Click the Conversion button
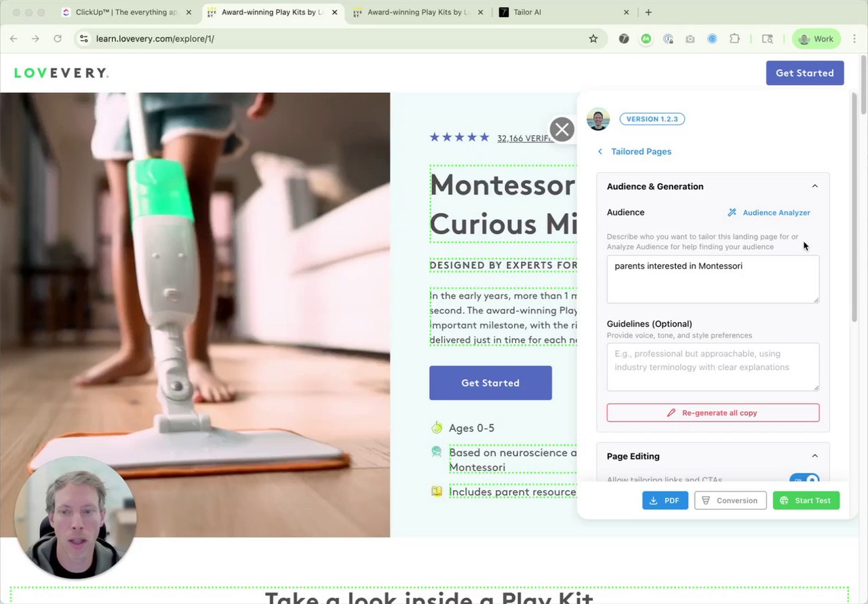 730,500
